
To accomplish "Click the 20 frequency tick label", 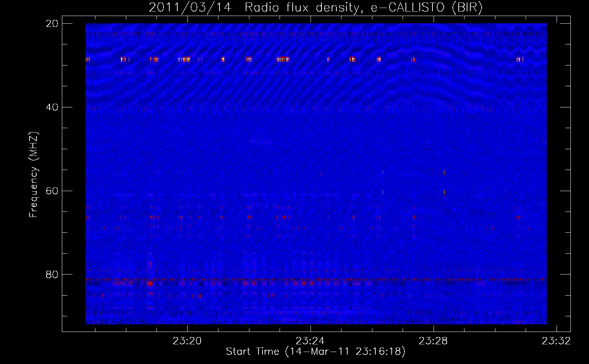I will pyautogui.click(x=52, y=24).
